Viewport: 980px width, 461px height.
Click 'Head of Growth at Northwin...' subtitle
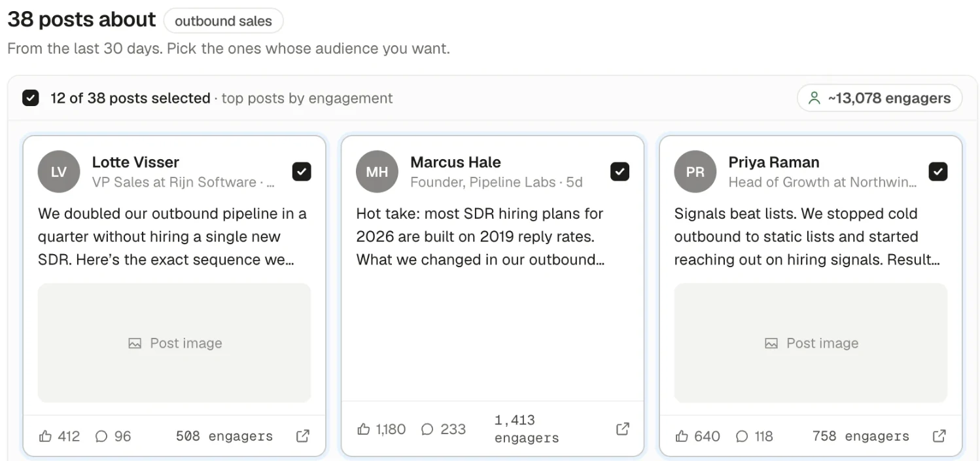point(822,182)
